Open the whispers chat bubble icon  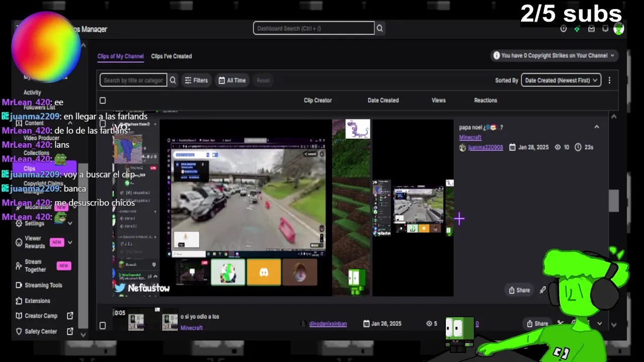(x=605, y=29)
